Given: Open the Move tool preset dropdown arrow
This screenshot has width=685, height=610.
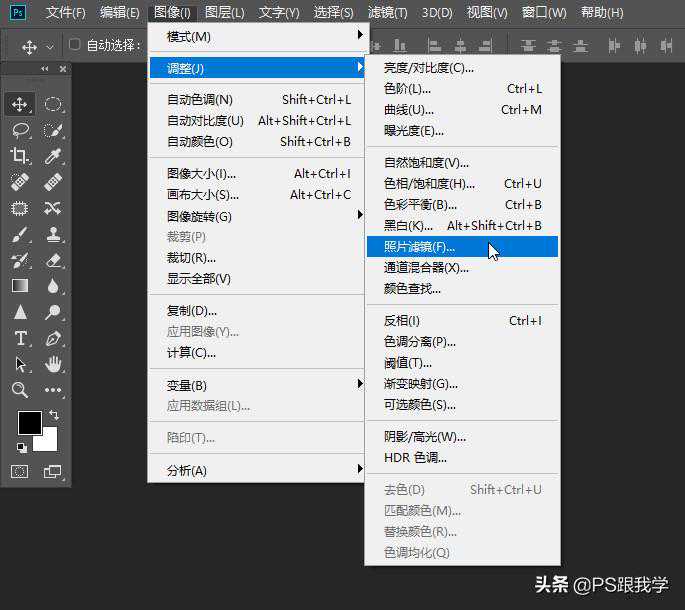Looking at the screenshot, I should (x=50, y=47).
